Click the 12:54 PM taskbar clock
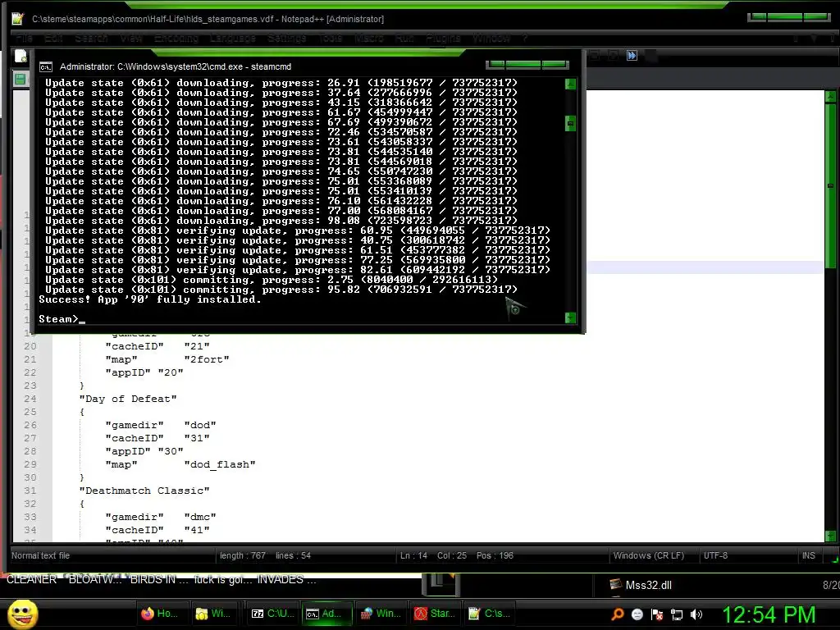 pyautogui.click(x=769, y=614)
